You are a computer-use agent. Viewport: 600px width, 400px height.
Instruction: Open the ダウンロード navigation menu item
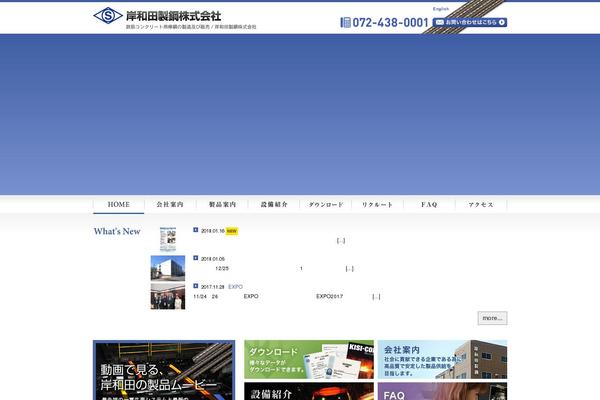pos(326,205)
